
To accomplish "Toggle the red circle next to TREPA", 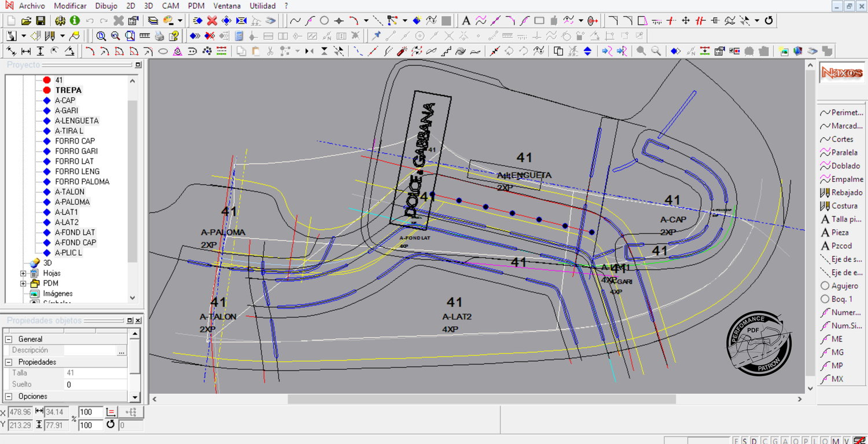I will tap(47, 90).
